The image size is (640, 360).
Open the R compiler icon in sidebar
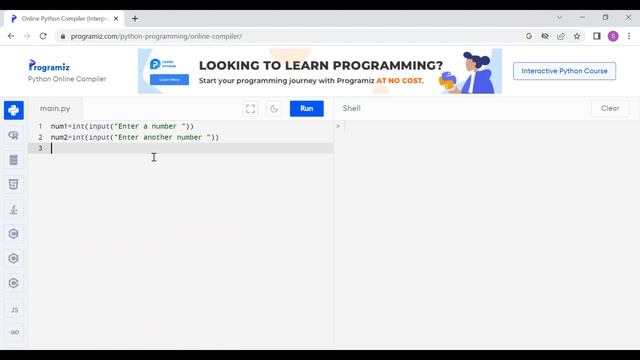click(13, 135)
